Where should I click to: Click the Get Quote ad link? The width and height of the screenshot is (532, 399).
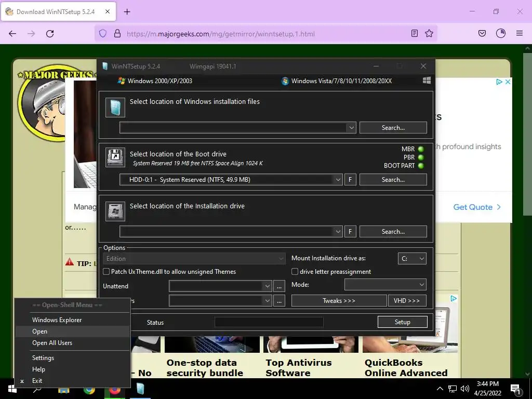coord(477,207)
